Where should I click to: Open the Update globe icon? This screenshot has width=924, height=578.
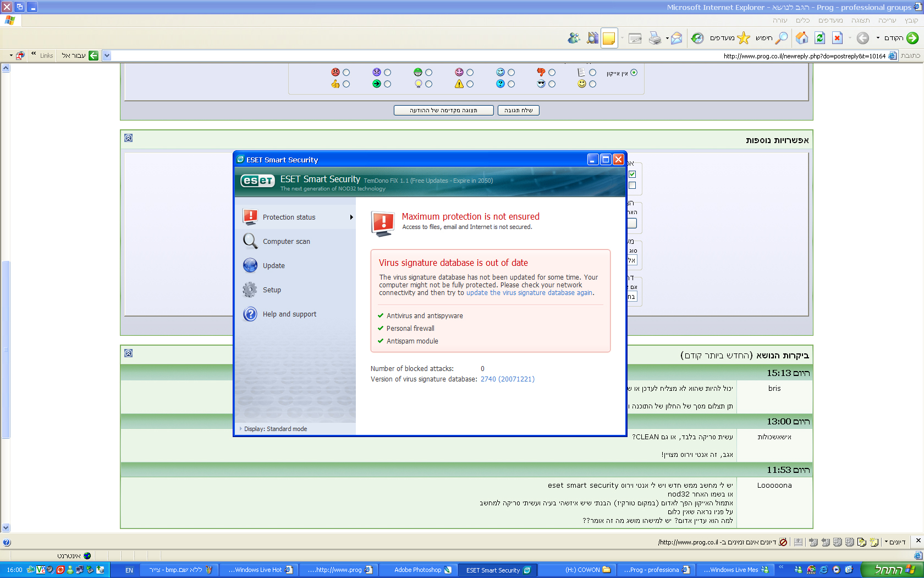pos(250,265)
